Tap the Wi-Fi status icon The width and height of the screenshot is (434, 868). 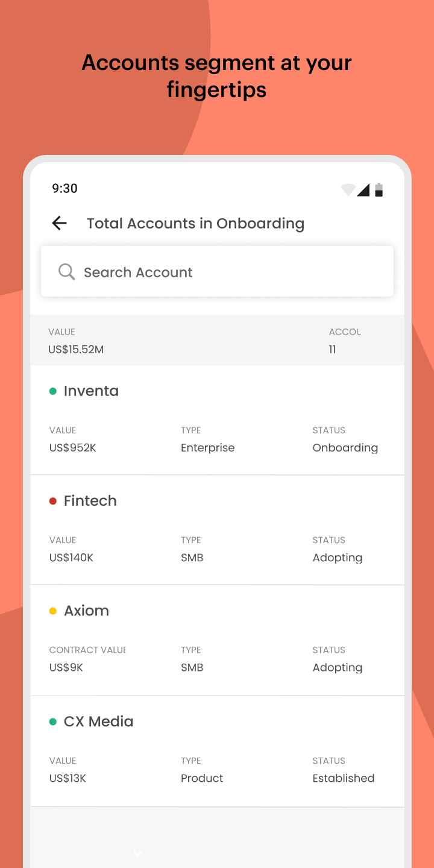pyautogui.click(x=348, y=190)
